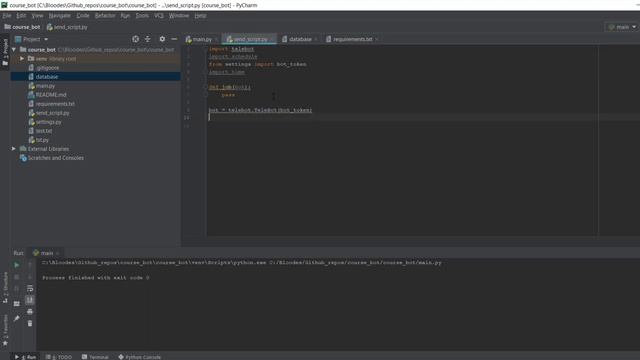Collapse the course_bot root folder
Screen dimensions: 640x360
pyautogui.click(x=14, y=50)
